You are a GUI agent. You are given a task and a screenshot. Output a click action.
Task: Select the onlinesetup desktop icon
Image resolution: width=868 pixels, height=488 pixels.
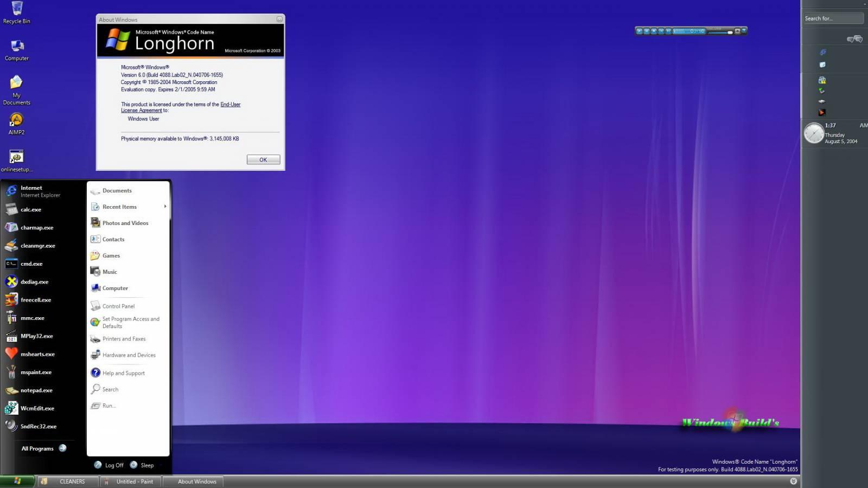(x=16, y=161)
